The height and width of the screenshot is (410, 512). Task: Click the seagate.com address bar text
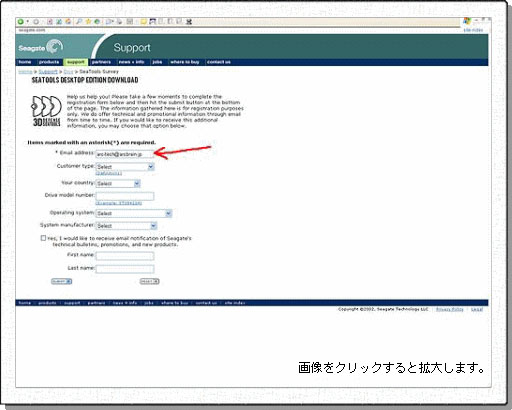(31, 30)
